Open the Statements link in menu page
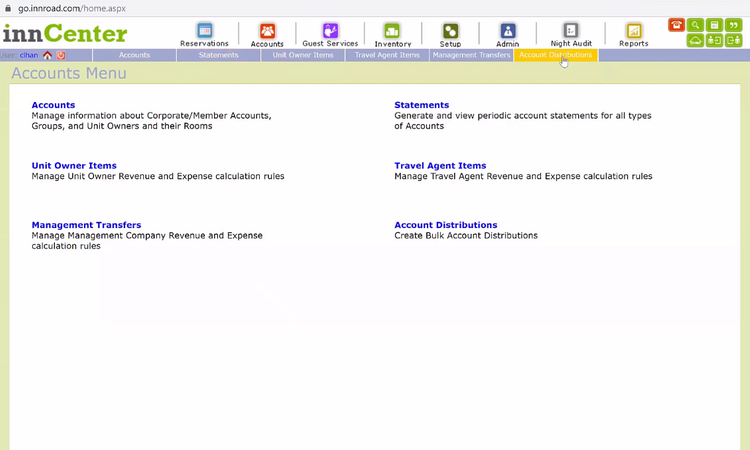Image resolution: width=750 pixels, height=450 pixels. (421, 105)
